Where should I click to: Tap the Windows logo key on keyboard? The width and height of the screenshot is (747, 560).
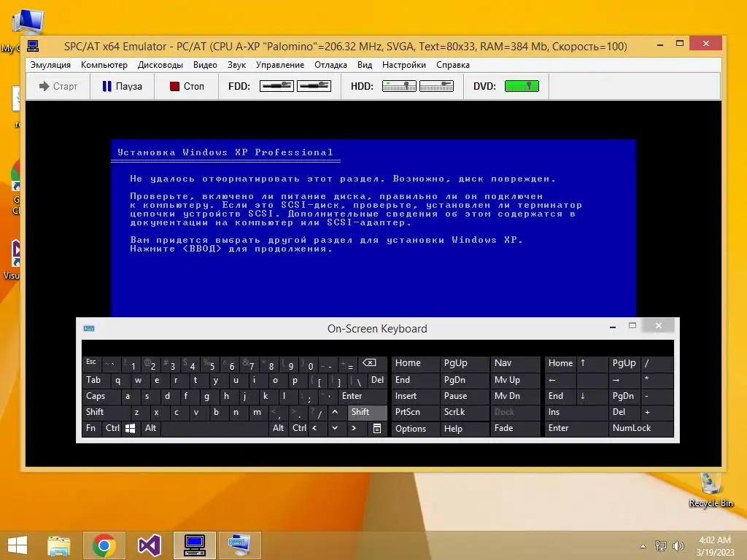[130, 428]
